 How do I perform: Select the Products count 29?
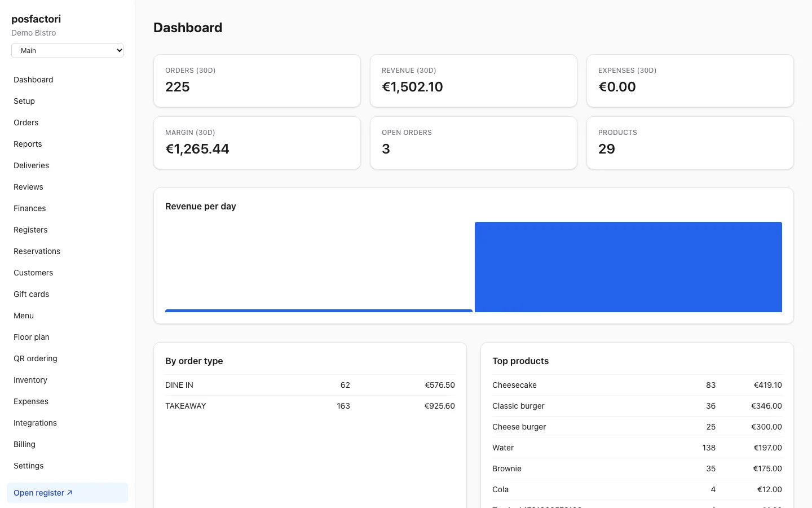[x=607, y=149]
